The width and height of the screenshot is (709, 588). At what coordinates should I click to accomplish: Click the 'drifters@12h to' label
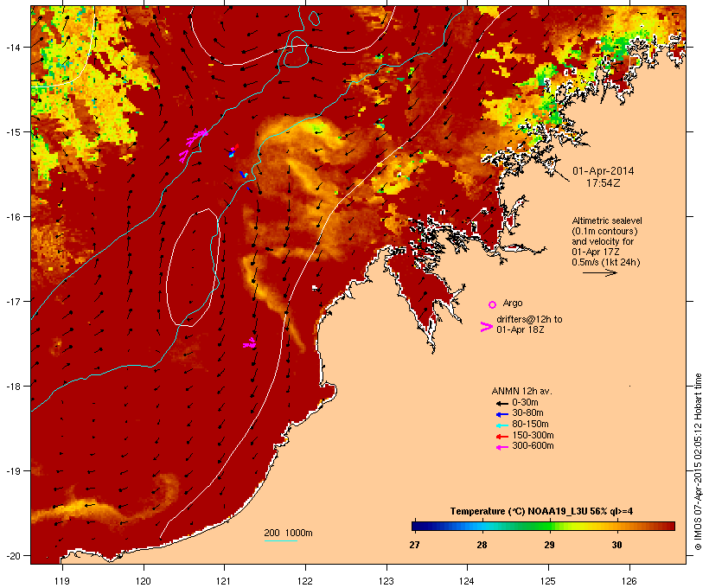(x=529, y=319)
